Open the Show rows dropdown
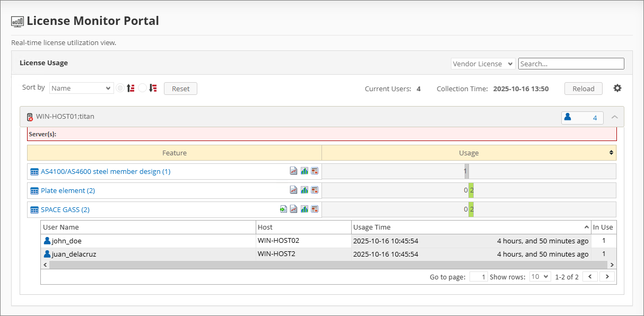 click(539, 276)
